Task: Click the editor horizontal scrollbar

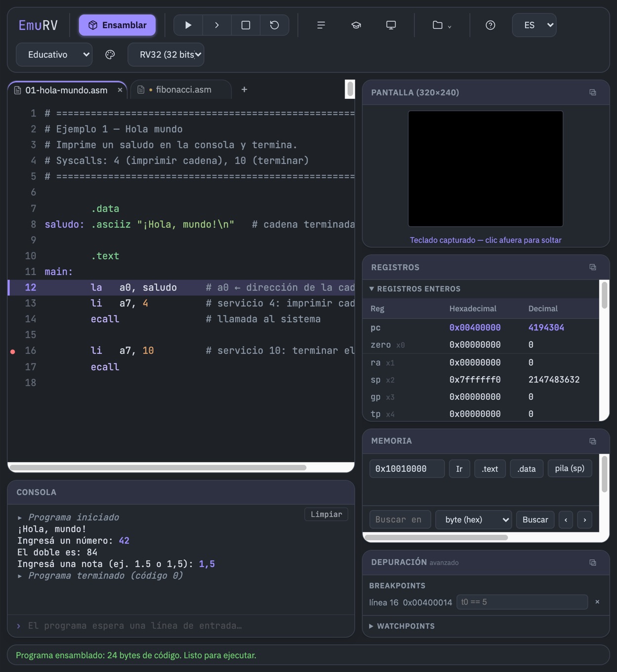Action: 158,467
